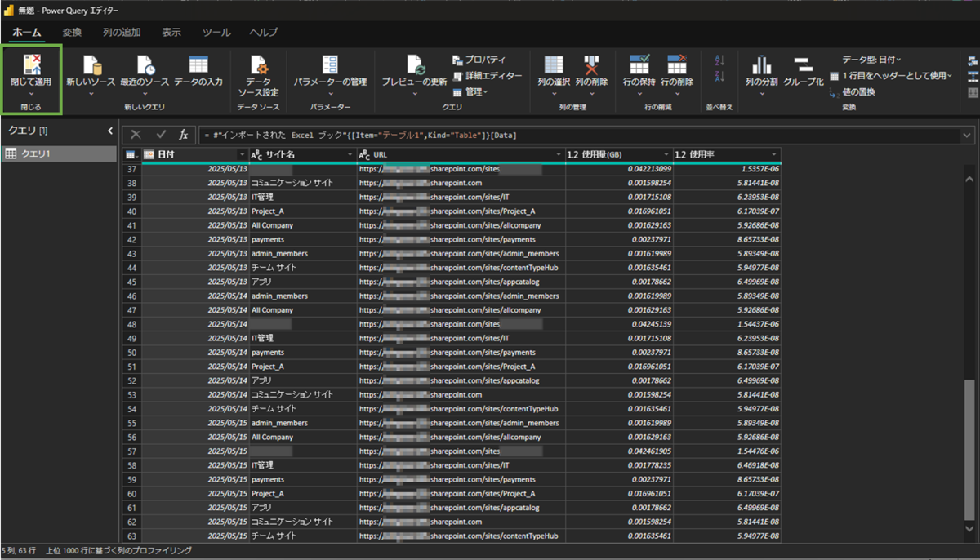
Task: Open 管理 (Manage) dropdown in クエリ group
Action: coord(470,92)
